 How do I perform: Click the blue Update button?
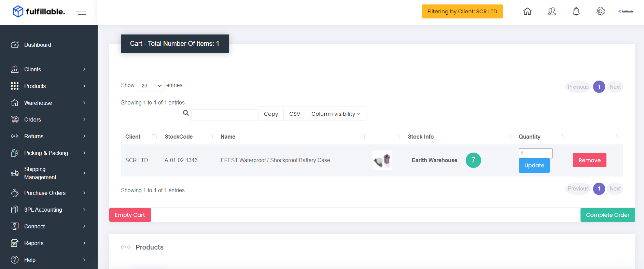(534, 166)
